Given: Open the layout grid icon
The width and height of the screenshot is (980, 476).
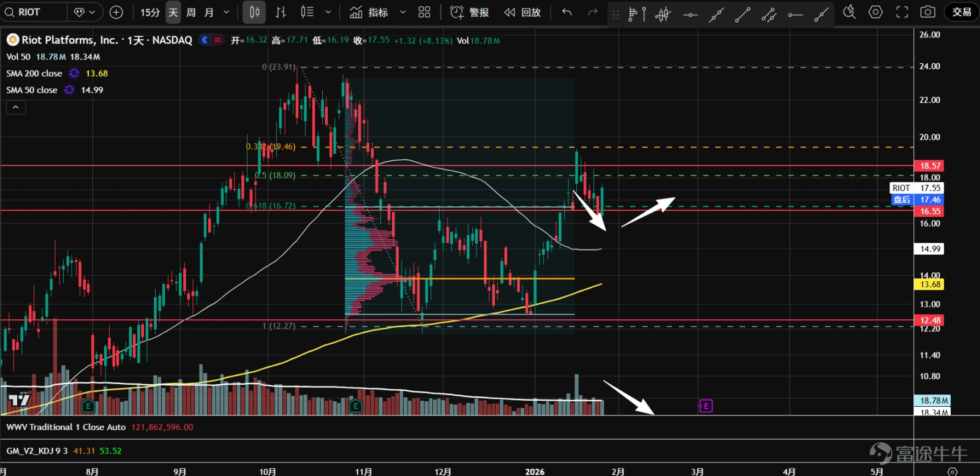Looking at the screenshot, I should 424,12.
